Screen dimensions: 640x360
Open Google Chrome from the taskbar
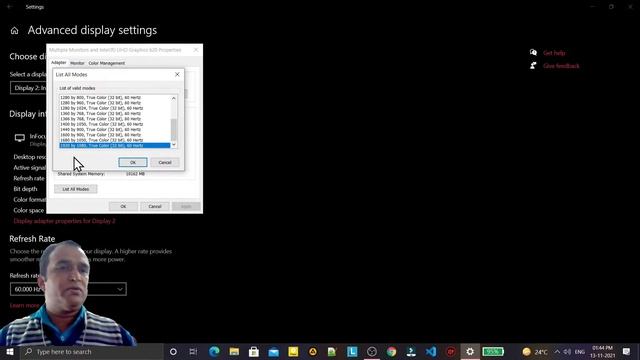pyautogui.click(x=391, y=351)
